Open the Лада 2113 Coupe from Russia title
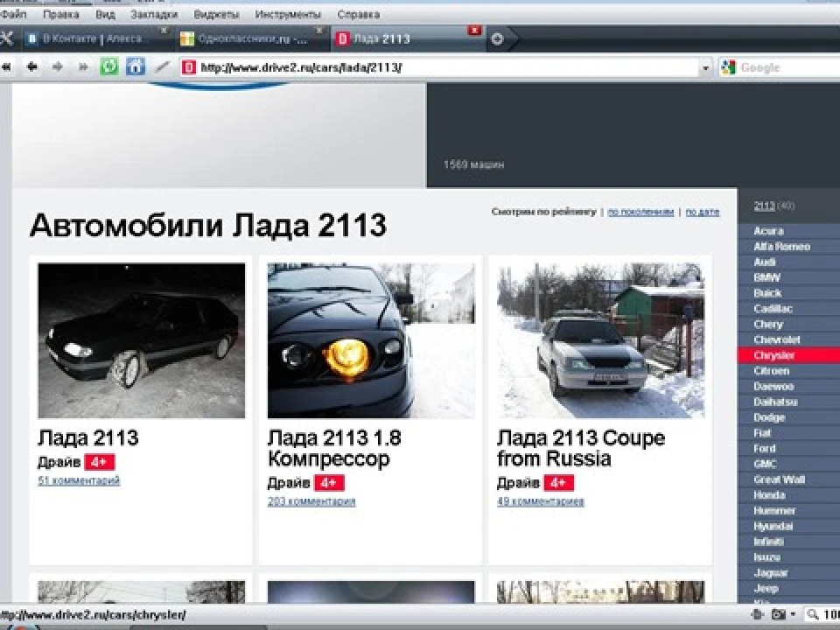 581,448
